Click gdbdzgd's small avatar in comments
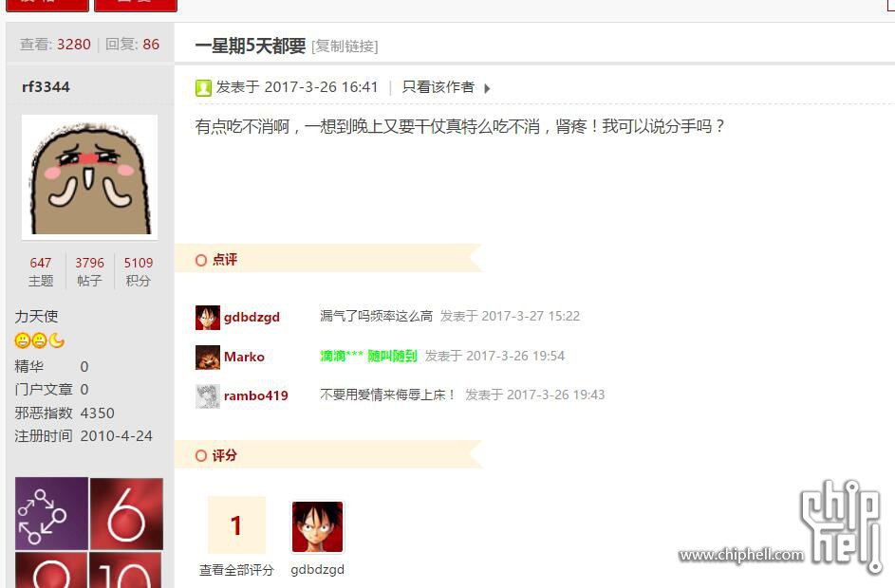Image resolution: width=895 pixels, height=588 pixels. tap(207, 317)
